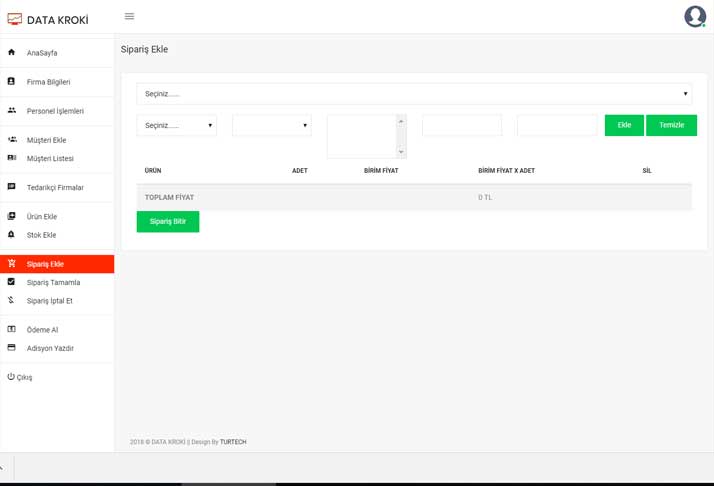Viewport: 714px width, 486px height.
Task: Click the Personel İşlemleri people icon
Action: click(12, 110)
